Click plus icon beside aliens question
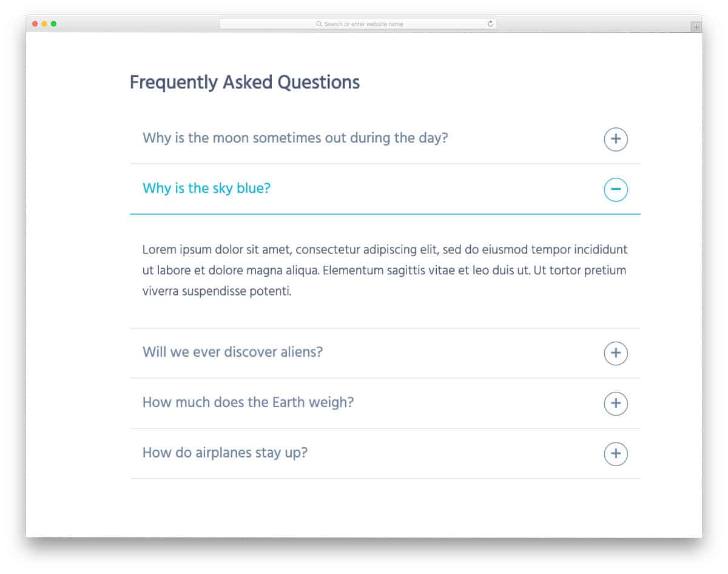 click(x=615, y=353)
